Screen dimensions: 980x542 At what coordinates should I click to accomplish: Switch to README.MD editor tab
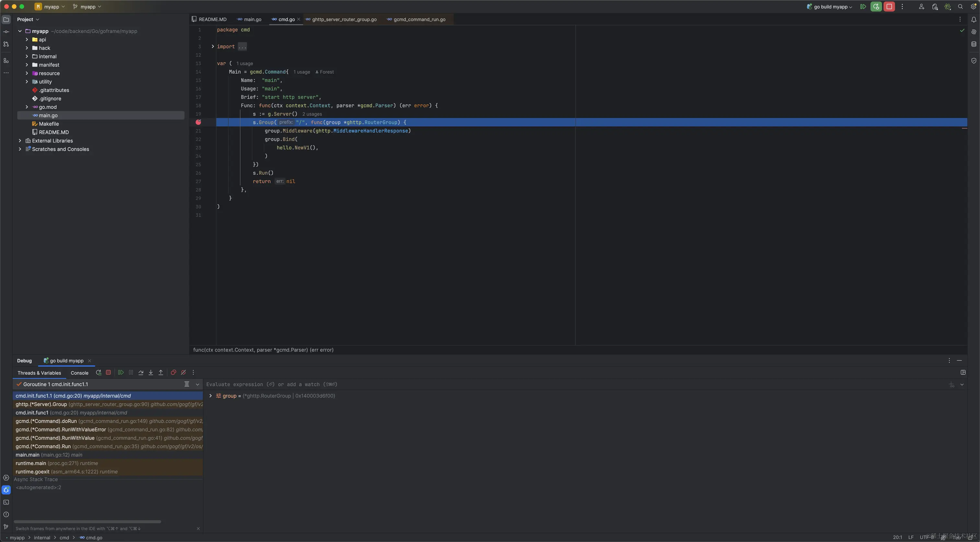point(209,19)
